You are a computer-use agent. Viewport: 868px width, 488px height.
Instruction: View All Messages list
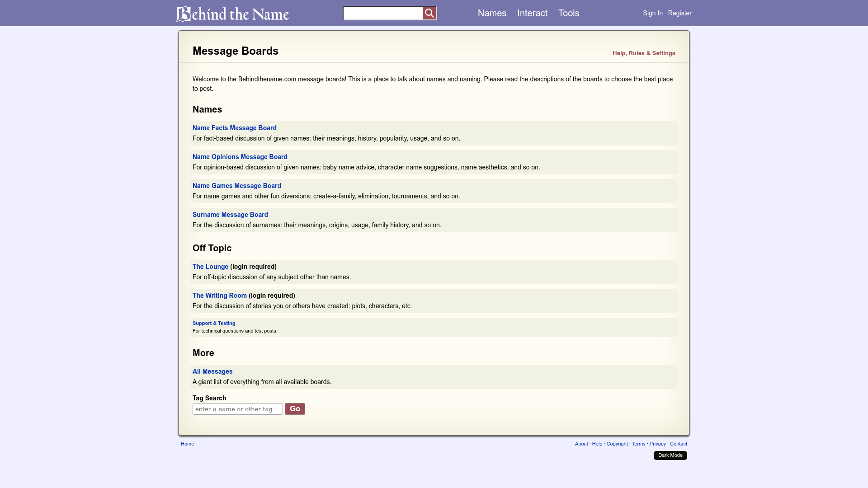click(212, 371)
